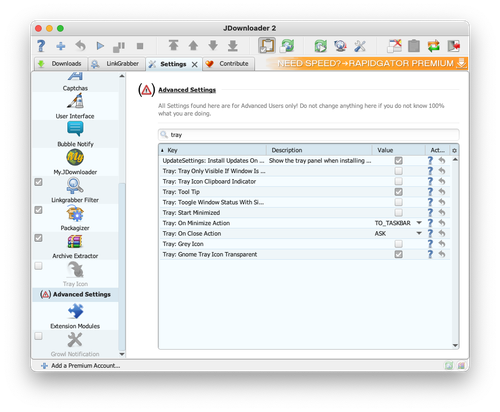Screen dimensions: 500x412
Task: Disable the Archive Extractor sidebar checkbox
Action: pyautogui.click(x=39, y=238)
